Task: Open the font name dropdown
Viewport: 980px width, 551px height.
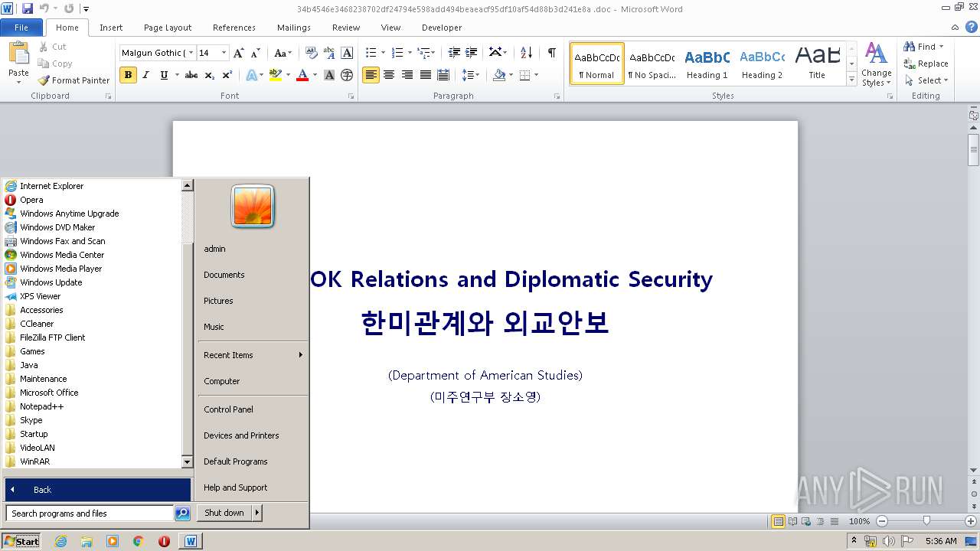Action: (x=191, y=53)
